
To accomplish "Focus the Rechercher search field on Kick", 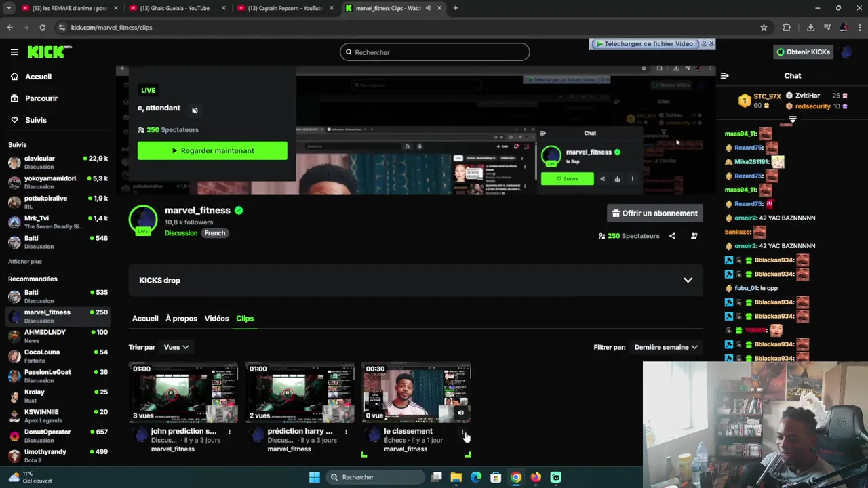I will (x=435, y=52).
